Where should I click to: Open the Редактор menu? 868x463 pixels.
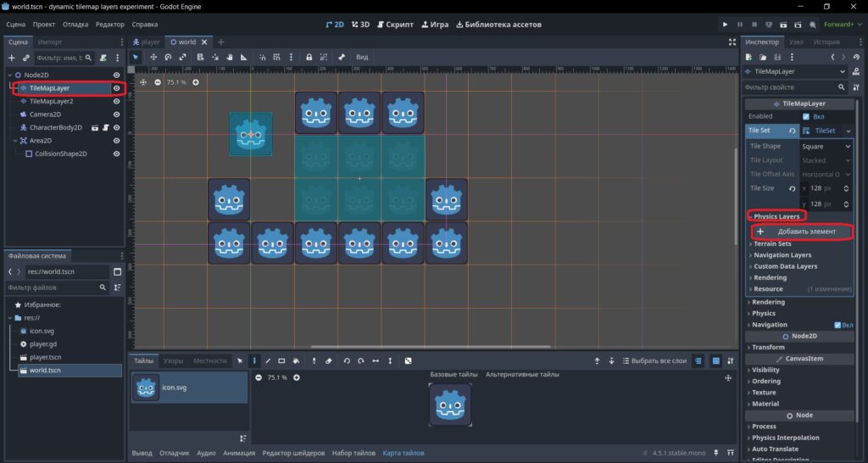[x=109, y=25]
